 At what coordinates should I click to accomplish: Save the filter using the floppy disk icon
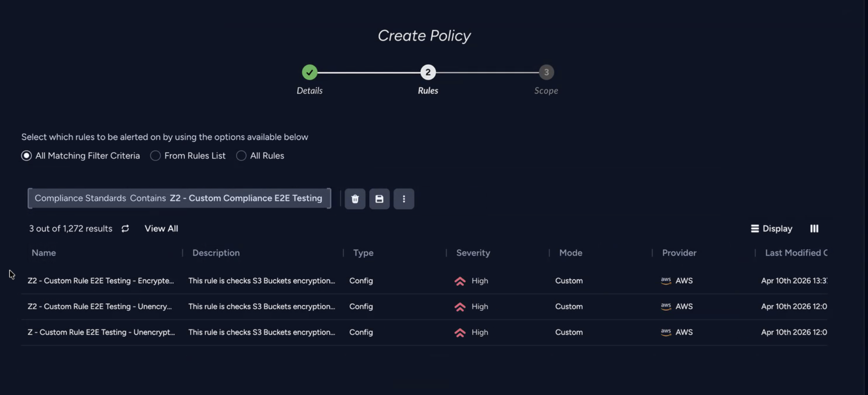click(379, 199)
